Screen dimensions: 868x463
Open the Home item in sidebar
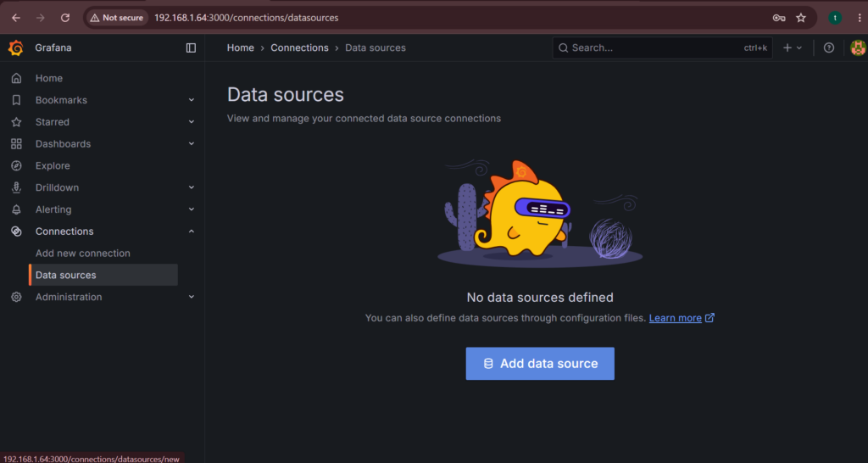pyautogui.click(x=48, y=78)
